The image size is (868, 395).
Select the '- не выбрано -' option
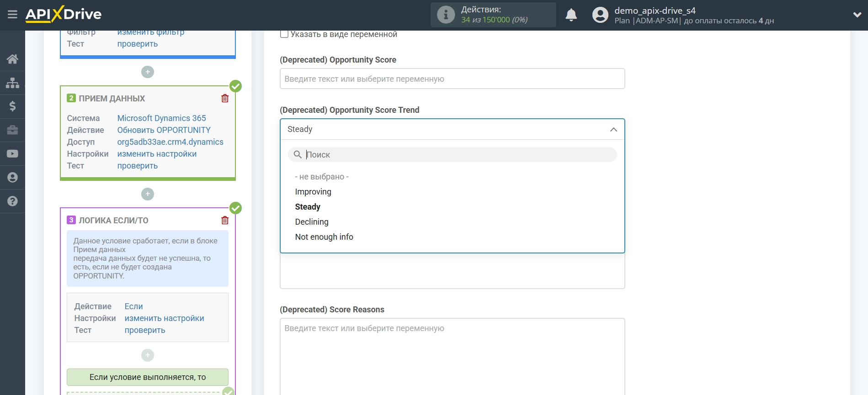(322, 177)
